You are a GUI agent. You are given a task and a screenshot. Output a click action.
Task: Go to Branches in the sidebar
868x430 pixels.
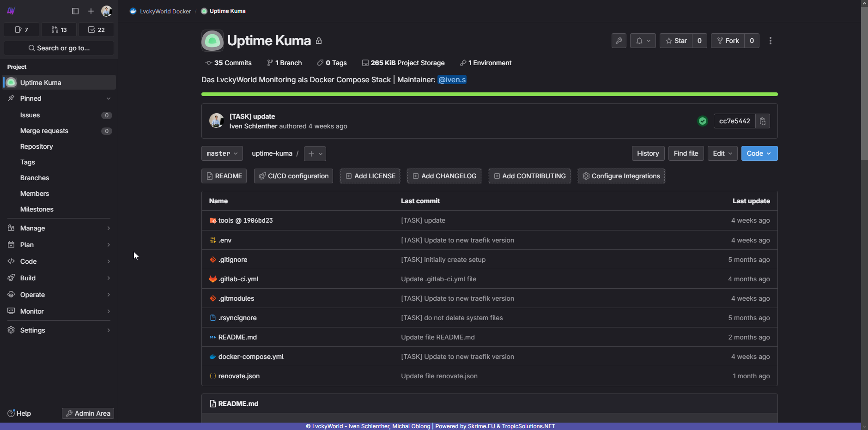coord(35,178)
